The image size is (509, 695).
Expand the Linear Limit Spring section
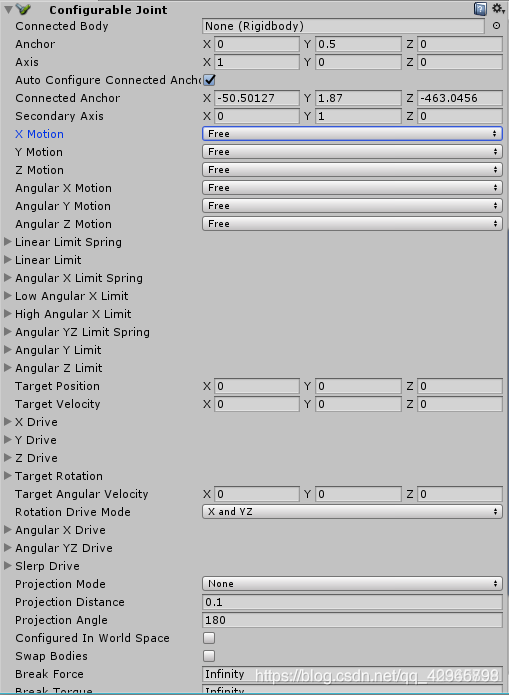8,242
